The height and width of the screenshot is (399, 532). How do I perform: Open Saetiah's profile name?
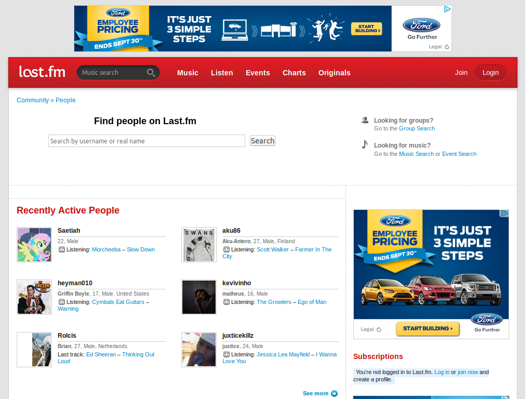pyautogui.click(x=69, y=231)
